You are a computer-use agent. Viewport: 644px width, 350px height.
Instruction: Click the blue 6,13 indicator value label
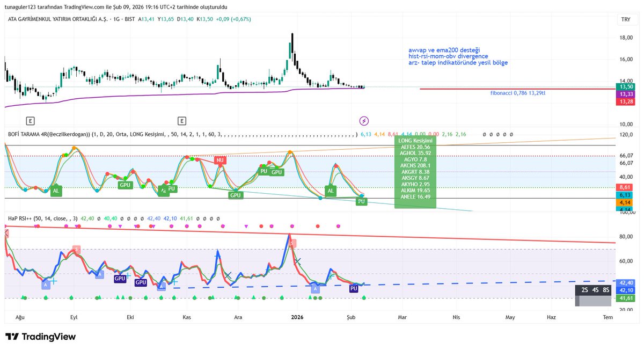point(624,195)
